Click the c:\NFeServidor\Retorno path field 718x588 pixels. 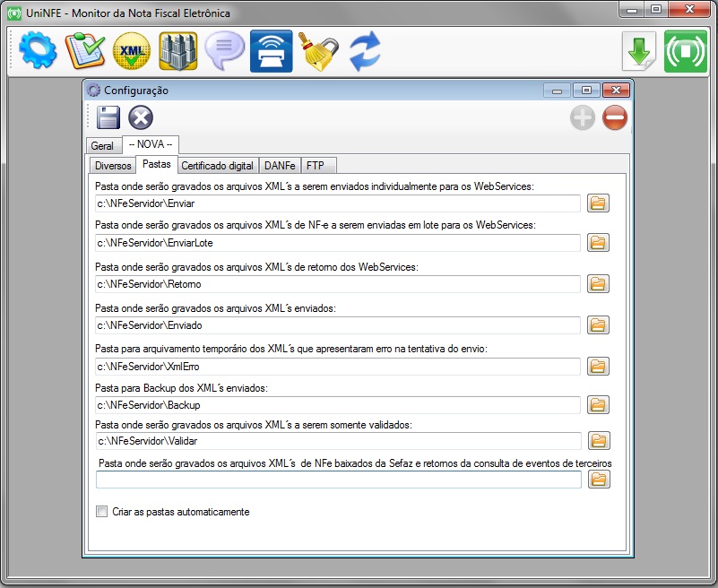point(338,284)
